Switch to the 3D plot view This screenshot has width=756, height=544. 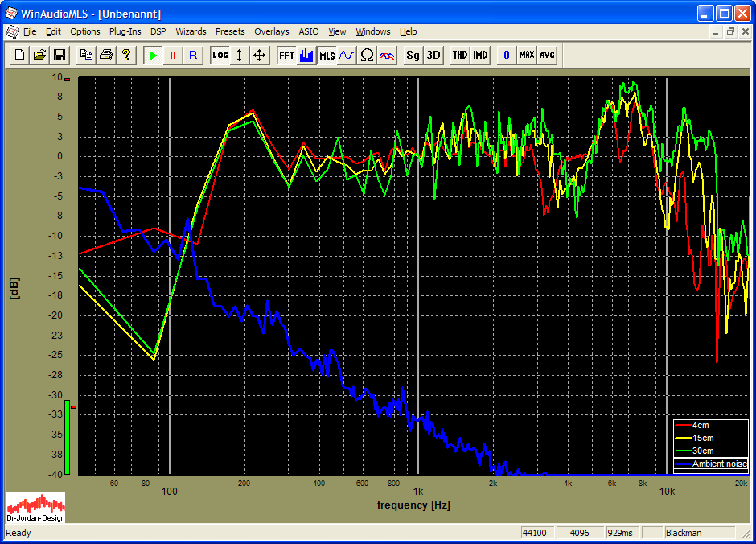[x=433, y=56]
